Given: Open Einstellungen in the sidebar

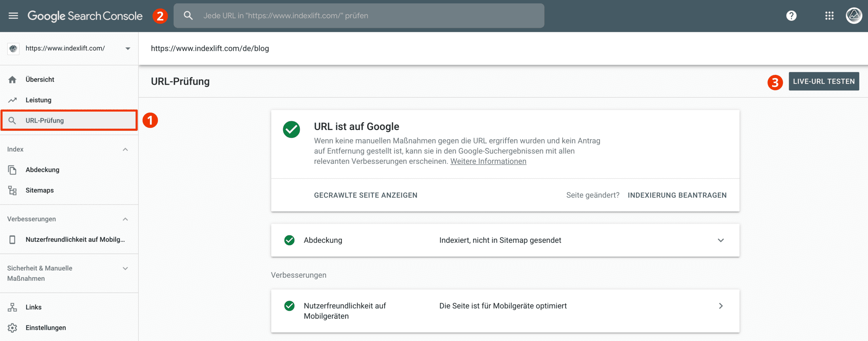Looking at the screenshot, I should [69, 328].
